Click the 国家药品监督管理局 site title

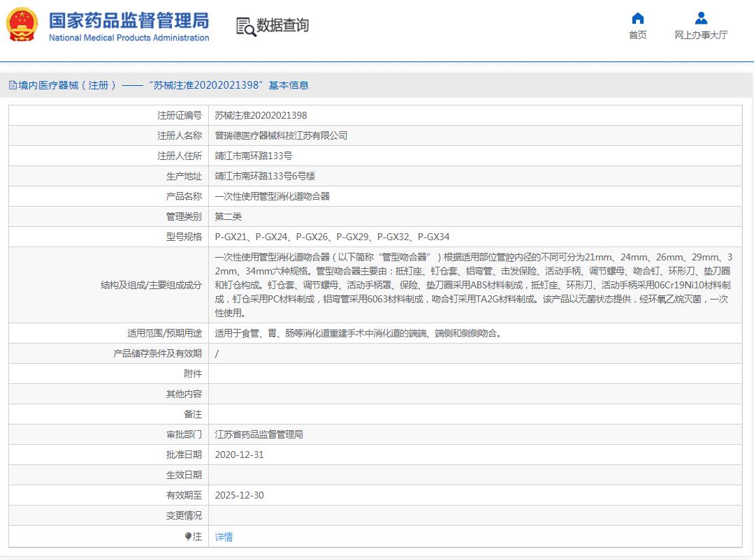pyautogui.click(x=129, y=20)
